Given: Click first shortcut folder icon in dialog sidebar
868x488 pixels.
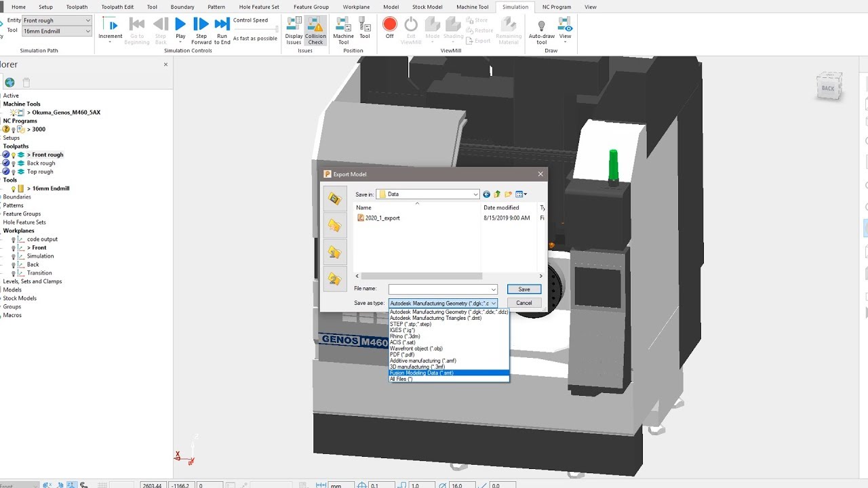Looking at the screenshot, I should tap(335, 199).
